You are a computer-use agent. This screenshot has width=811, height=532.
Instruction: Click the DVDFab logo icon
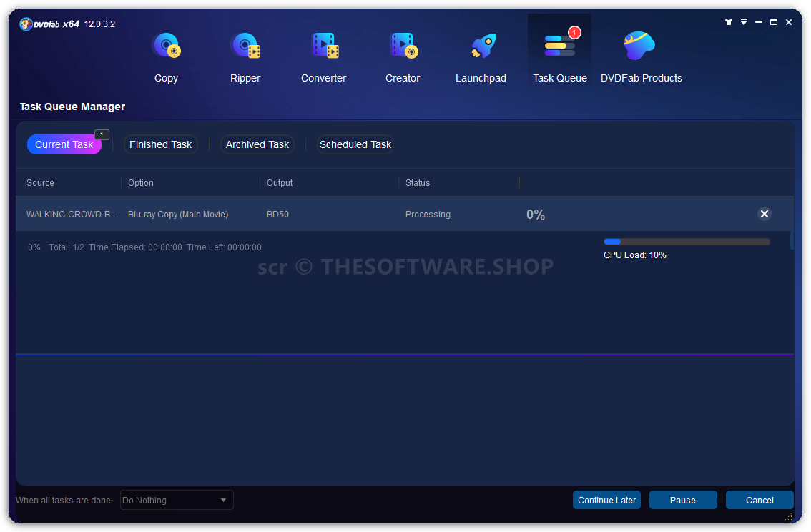pos(26,24)
